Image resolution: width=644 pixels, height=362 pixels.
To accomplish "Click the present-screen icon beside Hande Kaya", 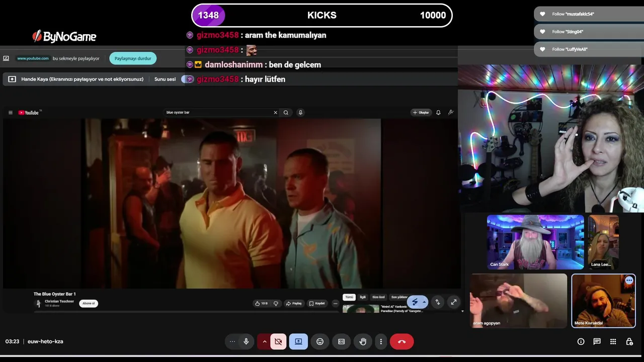I will [x=12, y=79].
